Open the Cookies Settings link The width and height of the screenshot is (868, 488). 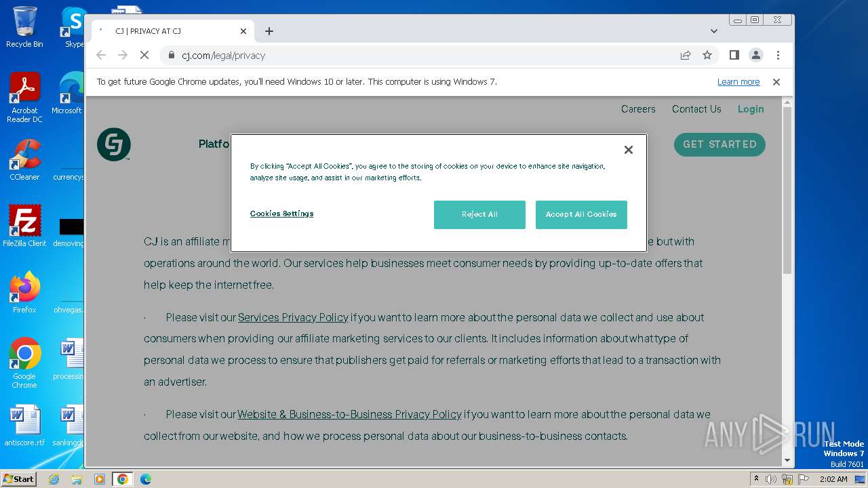pyautogui.click(x=281, y=213)
